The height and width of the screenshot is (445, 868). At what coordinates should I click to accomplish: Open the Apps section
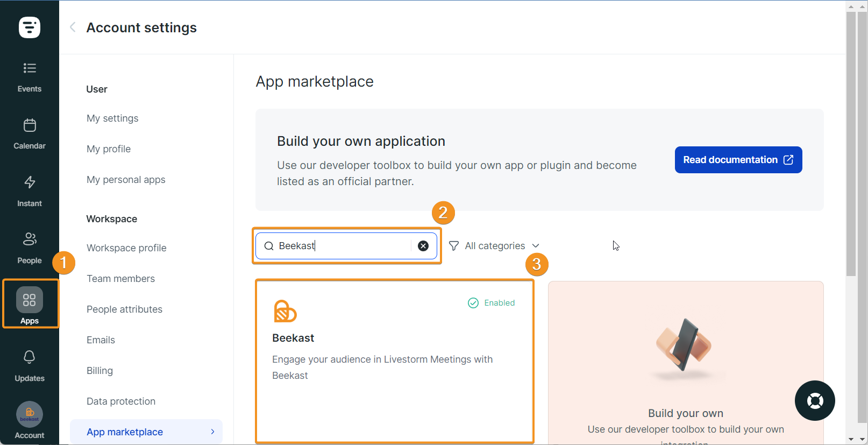(30, 305)
